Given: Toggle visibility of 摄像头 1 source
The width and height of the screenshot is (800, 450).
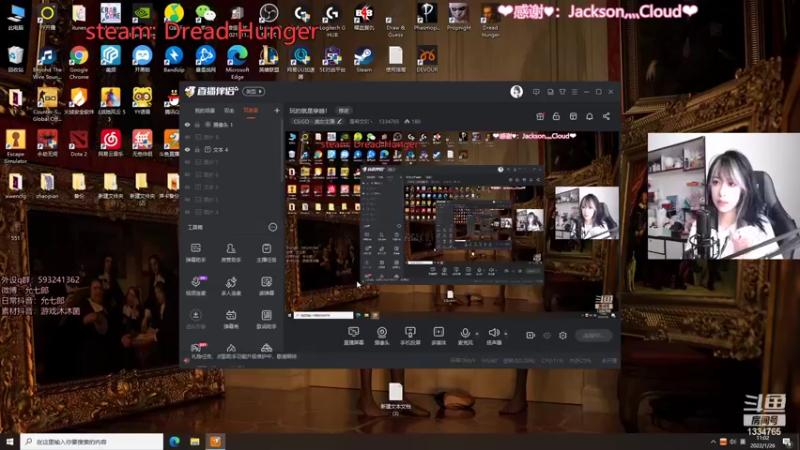Looking at the screenshot, I should 187,124.
